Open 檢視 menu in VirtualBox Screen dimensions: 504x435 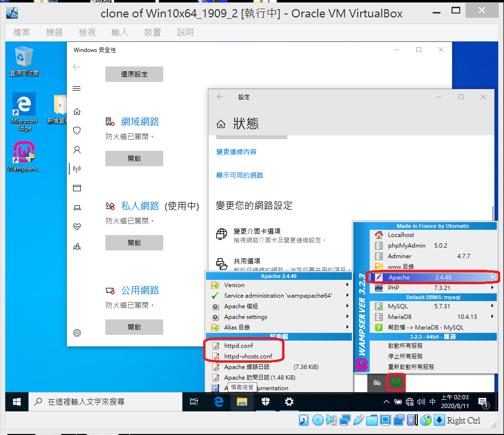coord(87,32)
